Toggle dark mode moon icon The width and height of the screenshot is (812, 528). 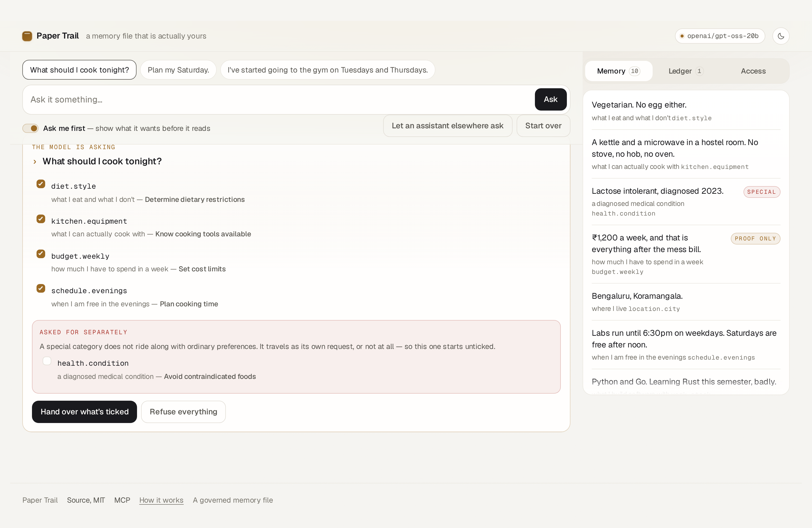pyautogui.click(x=781, y=36)
